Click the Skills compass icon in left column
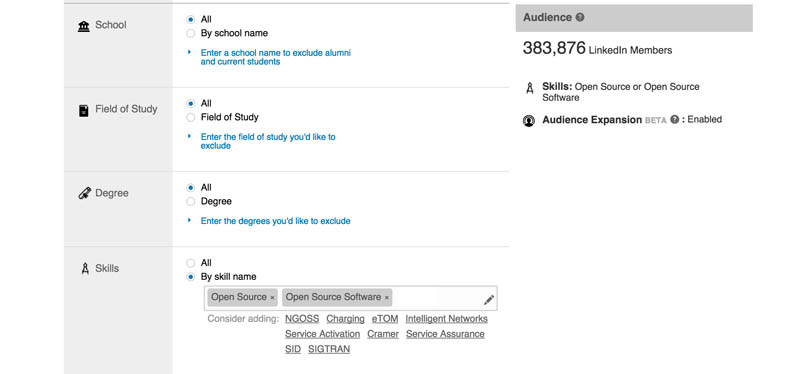This screenshot has height=374, width=800. [x=85, y=268]
